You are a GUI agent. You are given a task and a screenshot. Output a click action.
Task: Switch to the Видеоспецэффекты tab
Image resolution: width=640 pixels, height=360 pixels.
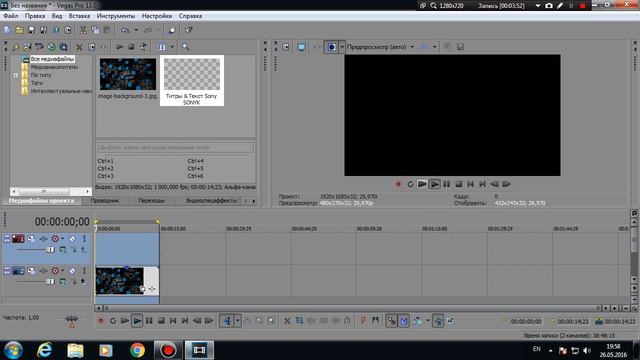click(x=211, y=201)
